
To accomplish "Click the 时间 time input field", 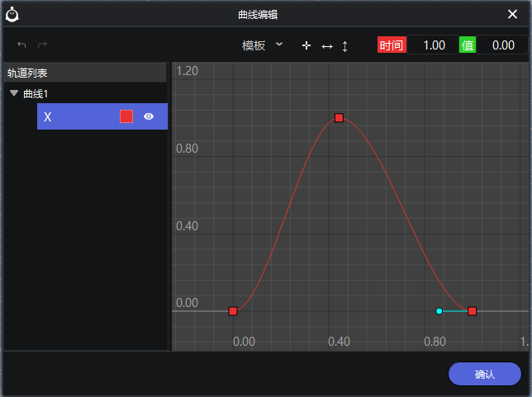I will 433,45.
